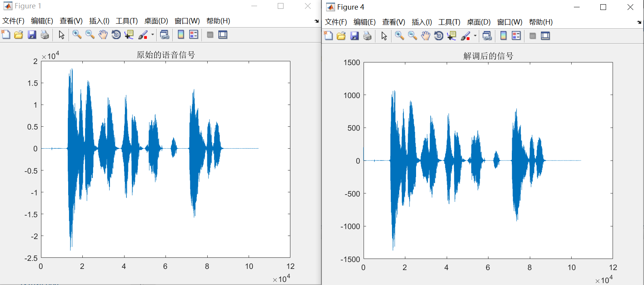Enable the Pan hand tool in Figure 4

(x=426, y=36)
